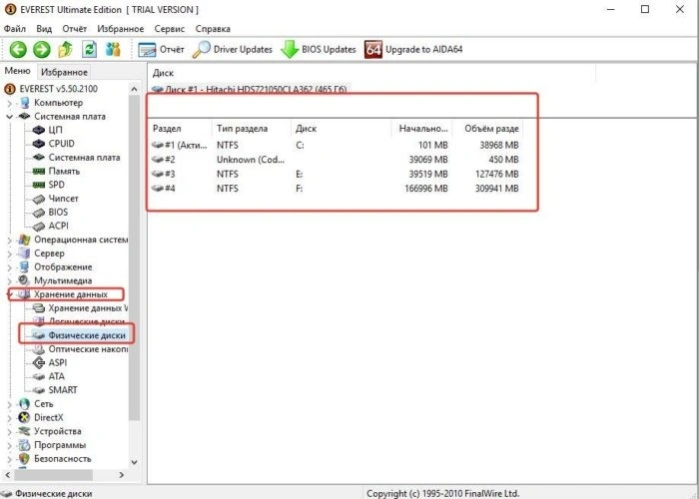Sort by the Тип раздела column header
This screenshot has width=699, height=499.
coord(242,129)
